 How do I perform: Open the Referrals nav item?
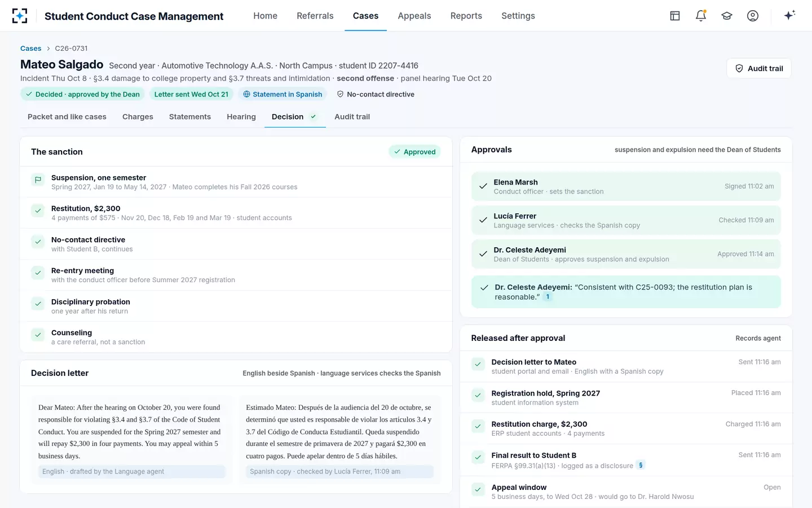[x=315, y=16]
